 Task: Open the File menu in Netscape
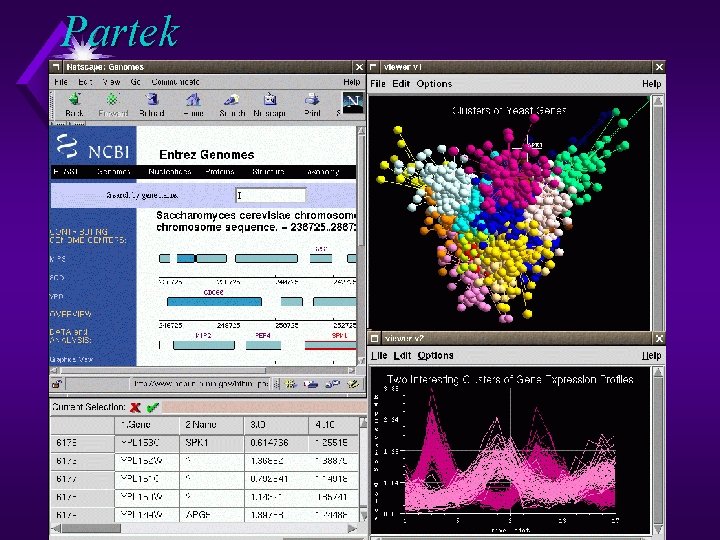(x=61, y=82)
